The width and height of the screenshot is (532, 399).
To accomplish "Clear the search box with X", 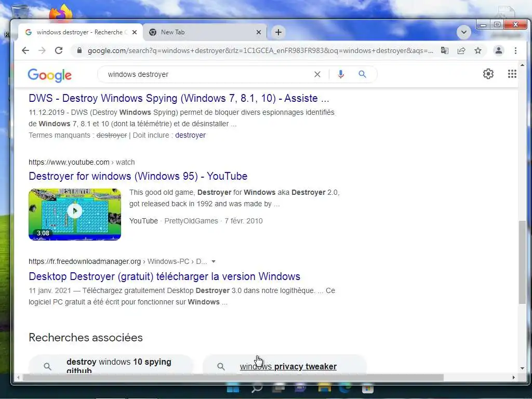I will [x=317, y=74].
